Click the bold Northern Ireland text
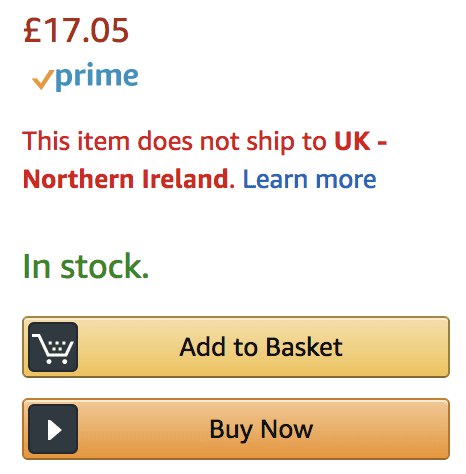Image resolution: width=466 pixels, height=474 pixels. tap(126, 179)
